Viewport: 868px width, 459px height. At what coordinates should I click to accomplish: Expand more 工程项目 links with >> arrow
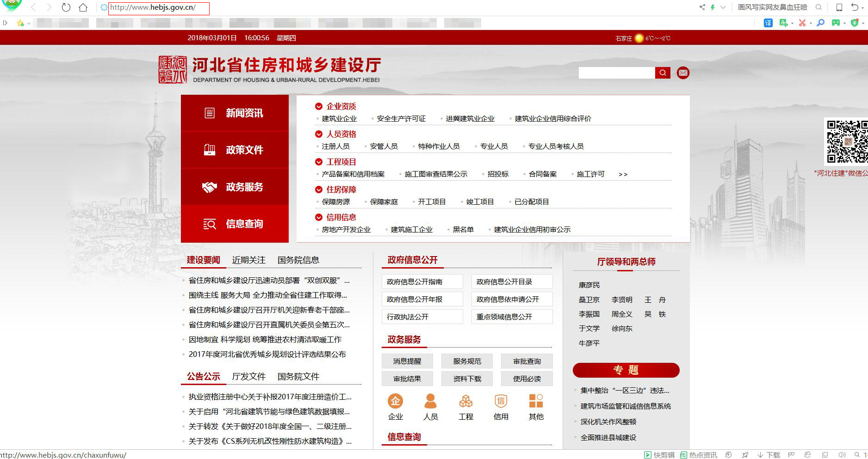pos(623,174)
